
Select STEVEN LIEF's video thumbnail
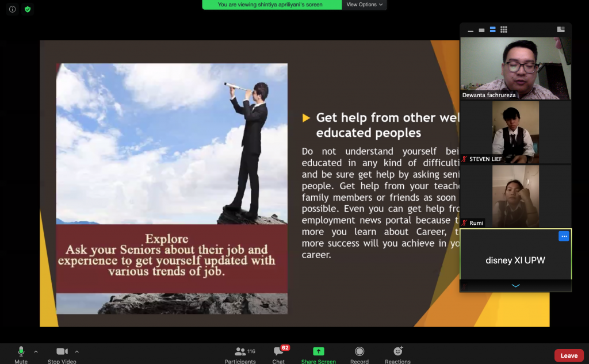pos(516,132)
